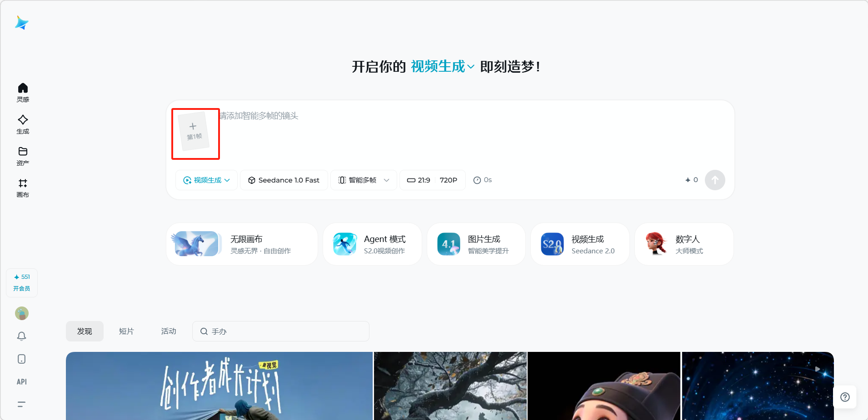
Task: Click the upward arrow submit button
Action: [714, 180]
